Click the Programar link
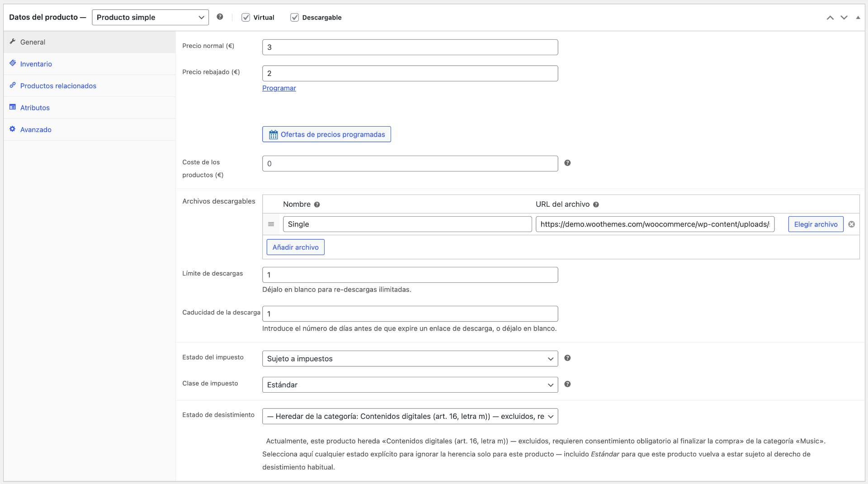The image size is (868, 484). click(x=279, y=88)
